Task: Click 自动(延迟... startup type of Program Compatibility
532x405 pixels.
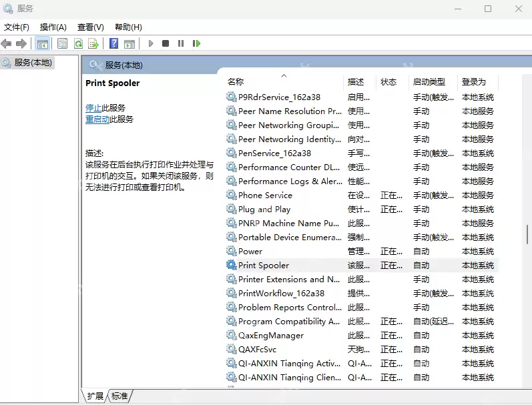Action: 433,321
